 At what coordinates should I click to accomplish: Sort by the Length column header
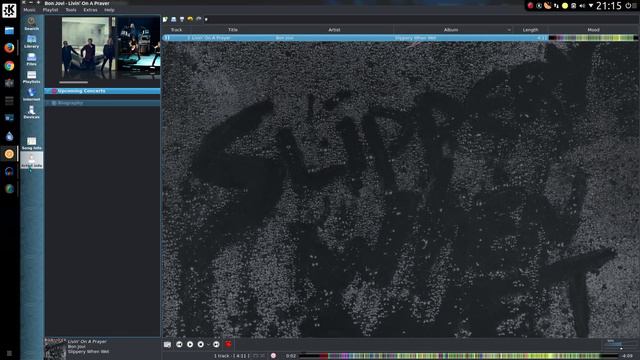pyautogui.click(x=530, y=30)
